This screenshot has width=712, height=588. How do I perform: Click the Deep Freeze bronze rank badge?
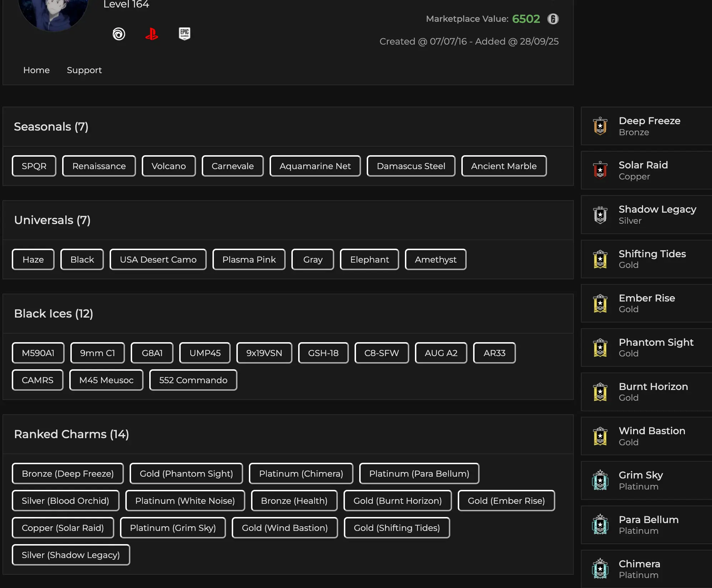pos(600,126)
